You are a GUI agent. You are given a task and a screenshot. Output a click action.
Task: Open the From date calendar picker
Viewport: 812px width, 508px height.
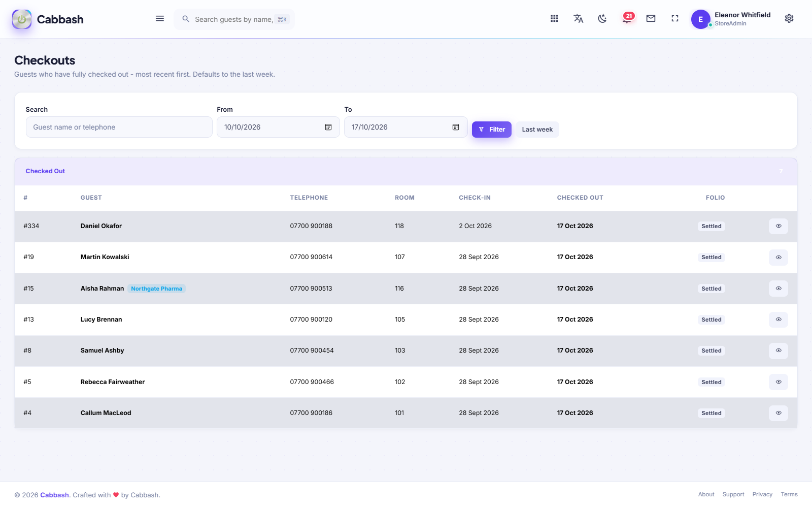point(328,127)
